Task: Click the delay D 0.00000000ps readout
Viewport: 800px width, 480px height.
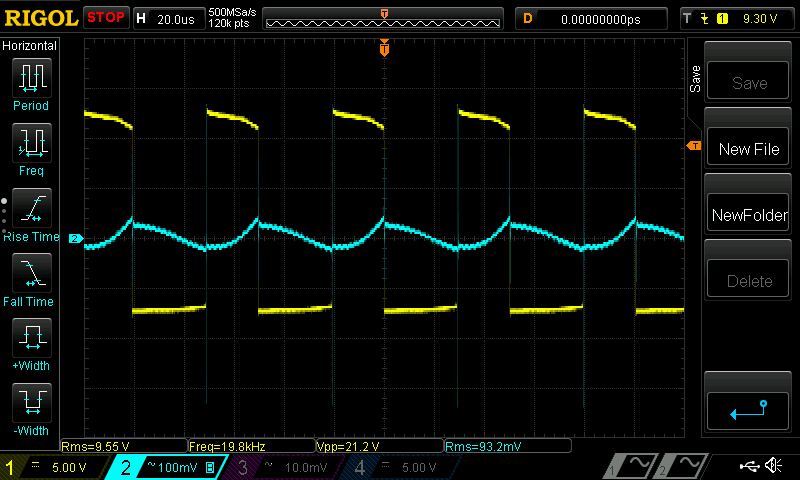Action: click(x=591, y=19)
